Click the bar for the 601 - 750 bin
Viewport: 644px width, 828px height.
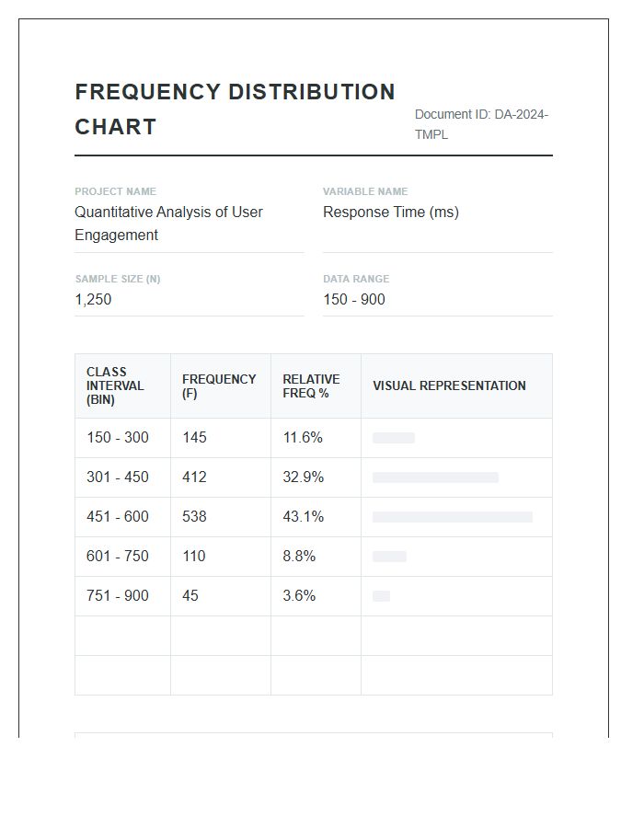pos(389,557)
